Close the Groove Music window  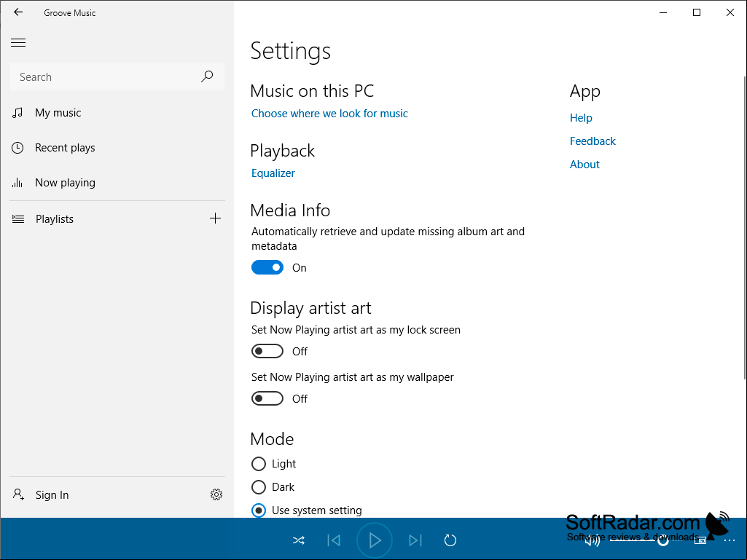pos(730,12)
